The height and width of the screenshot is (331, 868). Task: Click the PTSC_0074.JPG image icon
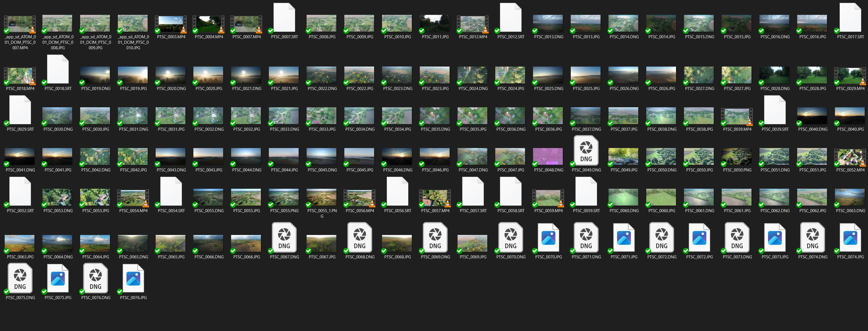click(850, 237)
